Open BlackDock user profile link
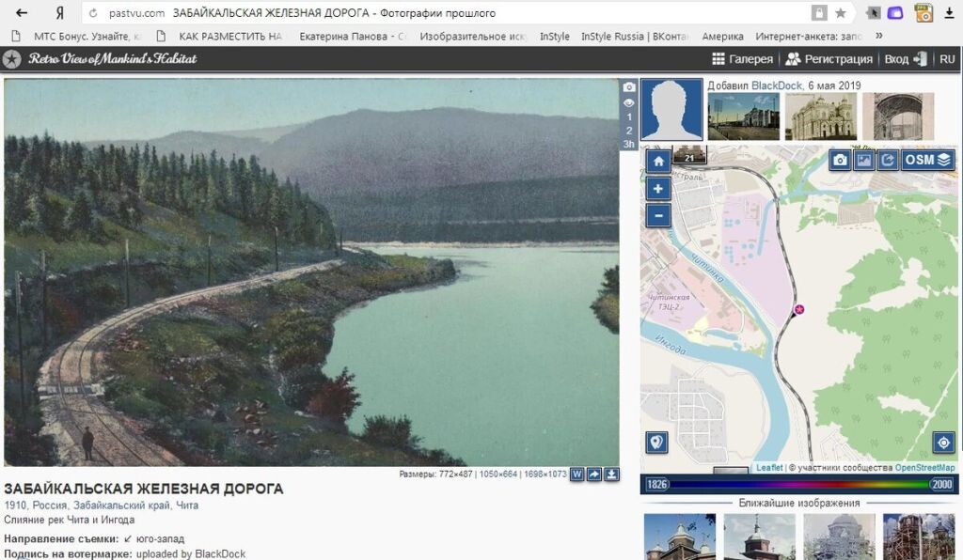Image resolution: width=963 pixels, height=560 pixels. coord(777,86)
